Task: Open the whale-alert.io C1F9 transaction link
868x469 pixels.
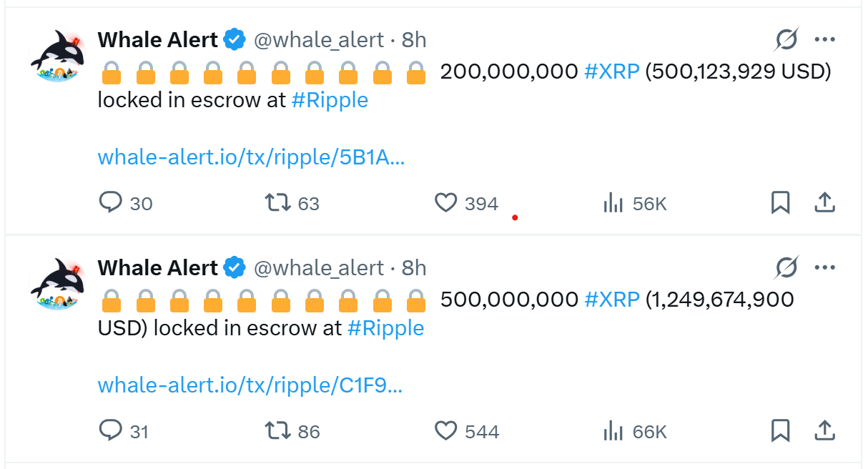Action: point(250,385)
